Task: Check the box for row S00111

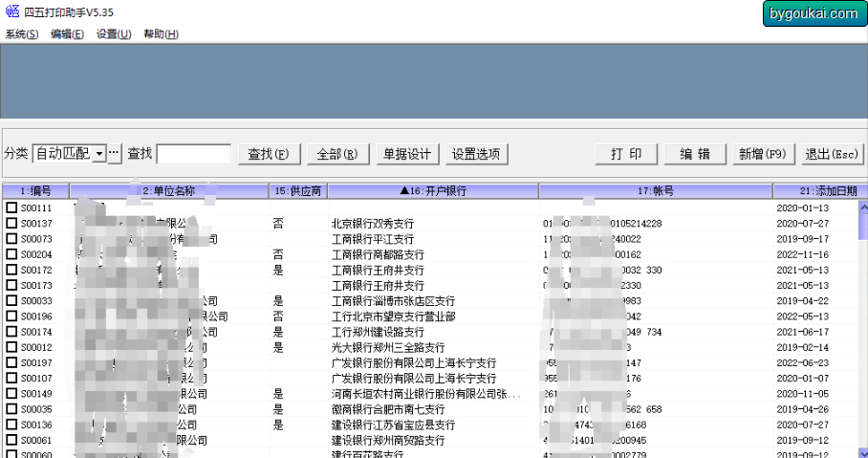Action: 11,207
